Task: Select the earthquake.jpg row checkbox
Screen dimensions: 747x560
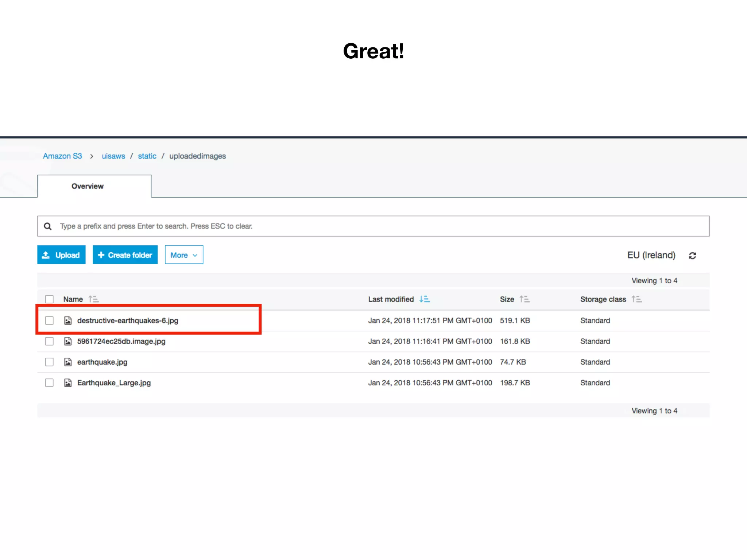Action: (x=49, y=362)
